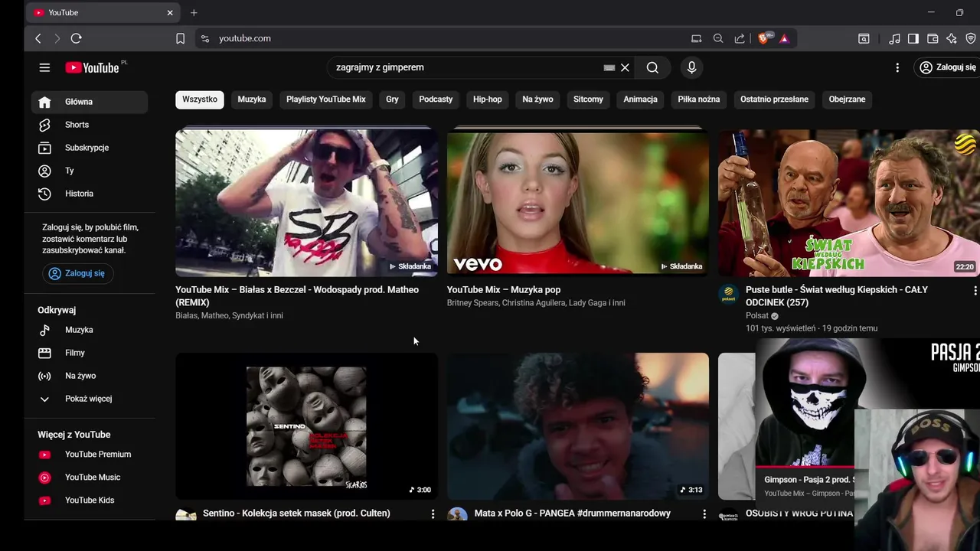The image size is (980, 551).
Task: Open the on-screen keyboard icon in search
Action: 609,67
